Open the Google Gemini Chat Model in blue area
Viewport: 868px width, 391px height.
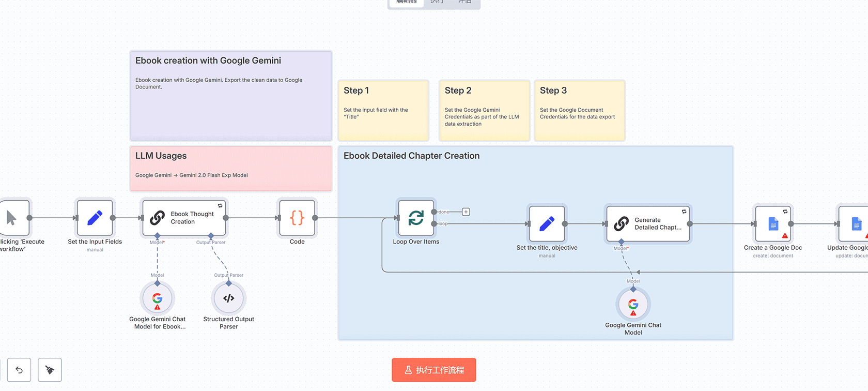pos(633,305)
